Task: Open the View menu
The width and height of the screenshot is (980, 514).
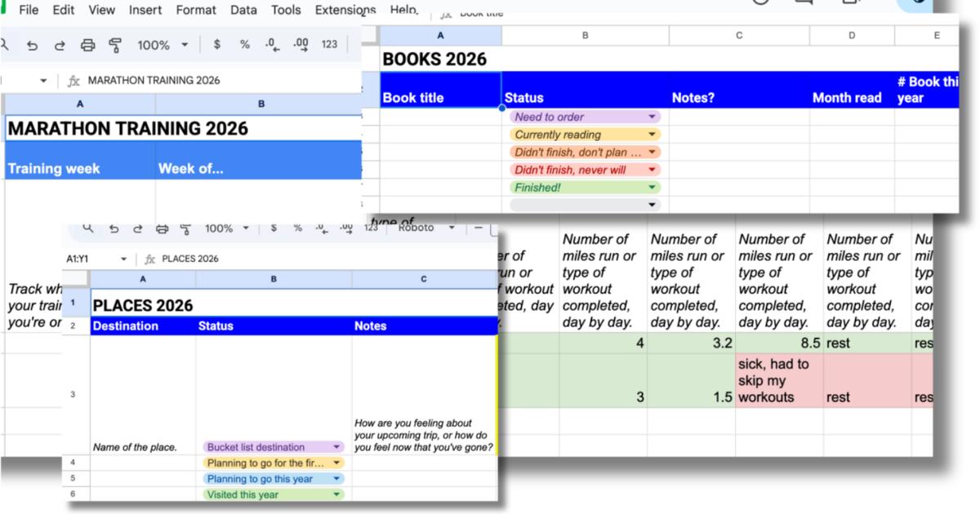Action: [x=102, y=11]
